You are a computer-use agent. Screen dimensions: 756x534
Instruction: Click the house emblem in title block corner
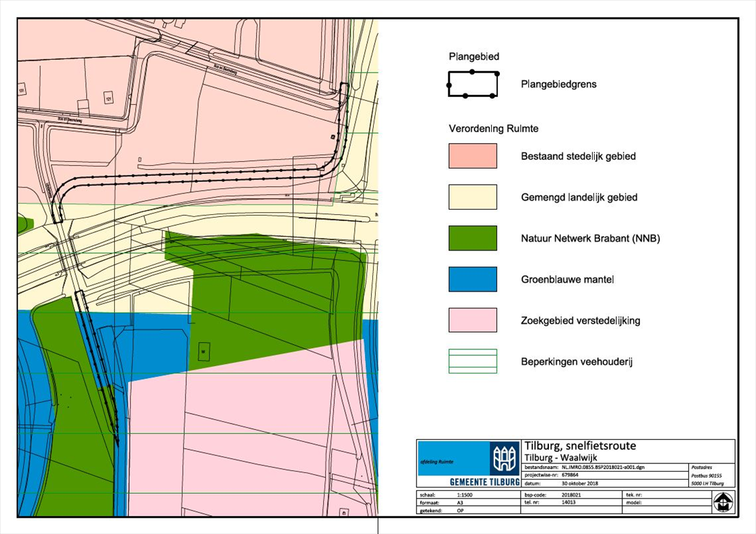(x=723, y=502)
